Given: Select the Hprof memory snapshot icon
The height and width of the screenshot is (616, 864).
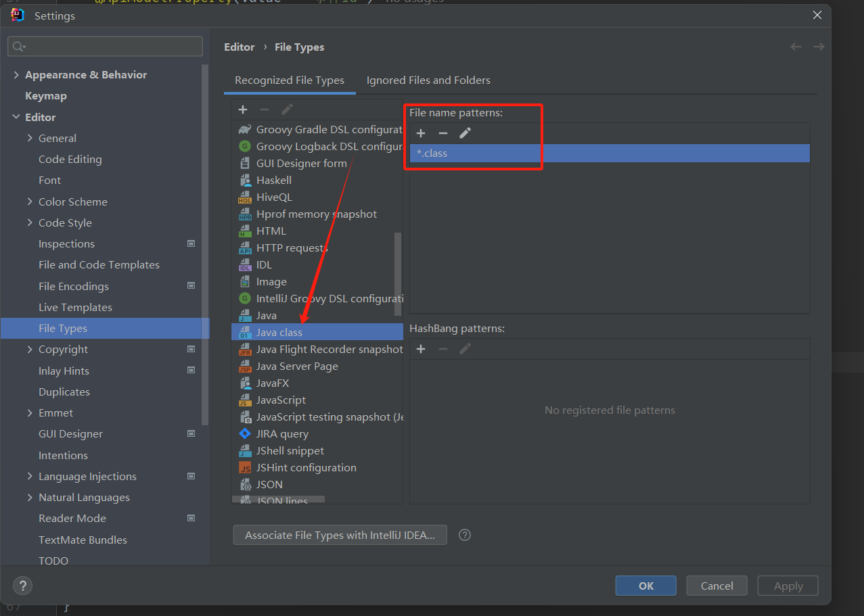Looking at the screenshot, I should [245, 214].
